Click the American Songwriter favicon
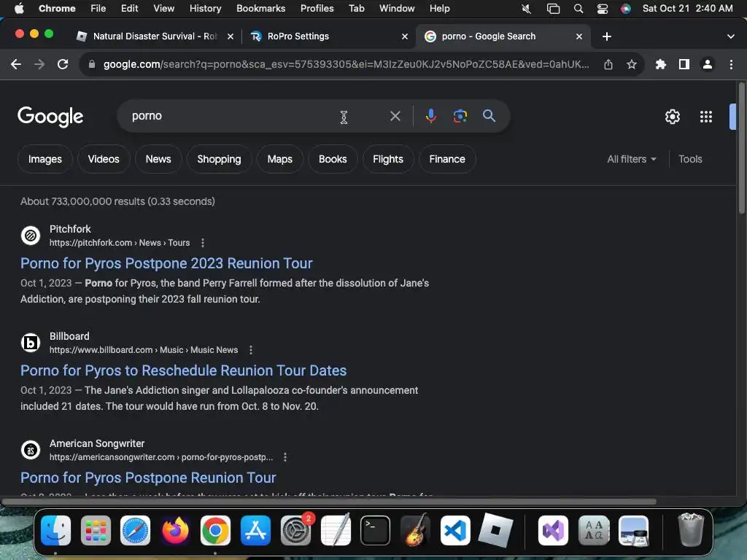747x560 pixels. pyautogui.click(x=31, y=449)
